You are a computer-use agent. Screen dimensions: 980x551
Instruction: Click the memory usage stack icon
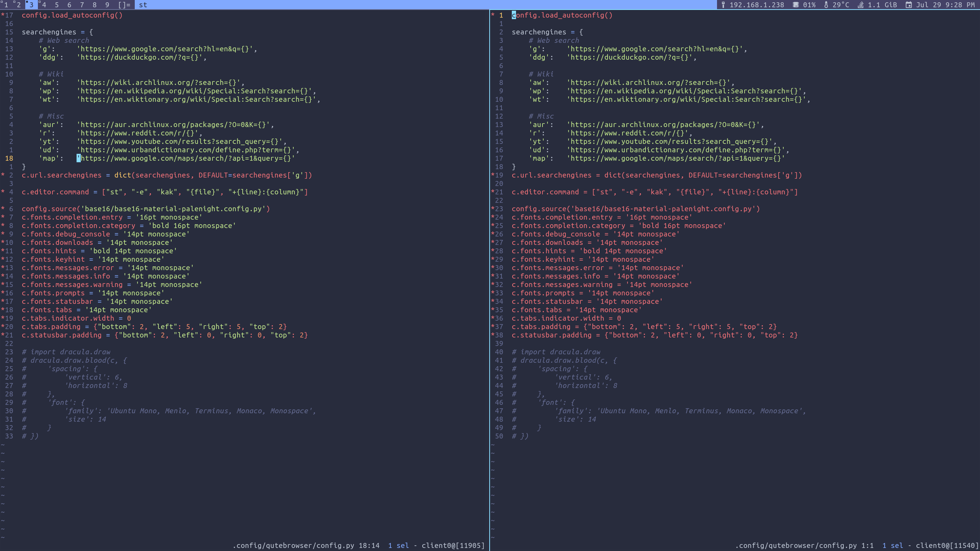coord(861,5)
